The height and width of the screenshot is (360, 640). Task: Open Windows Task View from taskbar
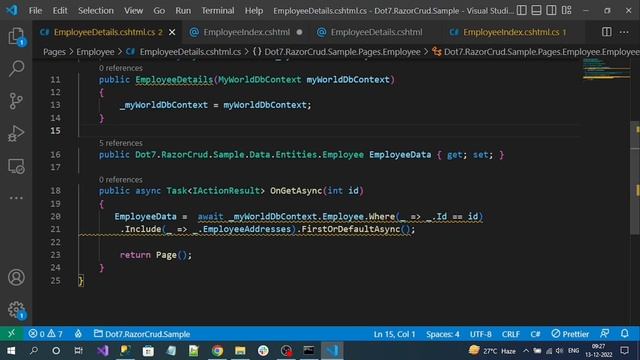pyautogui.click(x=78, y=351)
